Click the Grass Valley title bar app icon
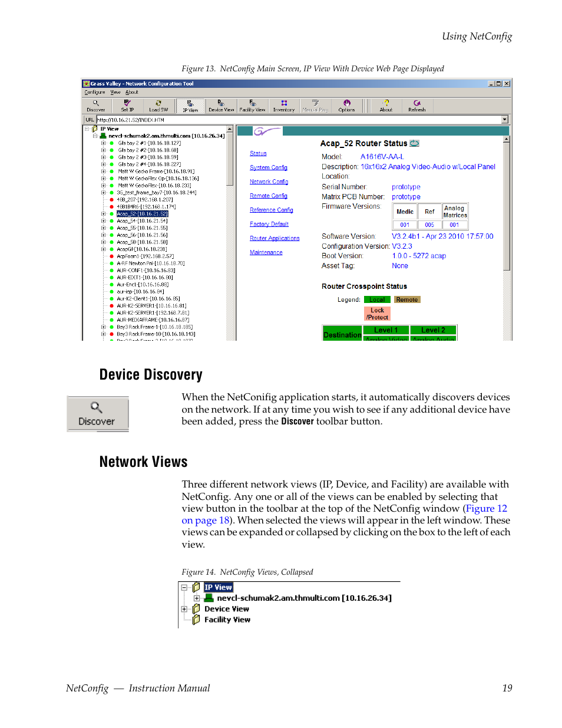Image resolution: width=562 pixels, height=728 pixels. coord(87,84)
